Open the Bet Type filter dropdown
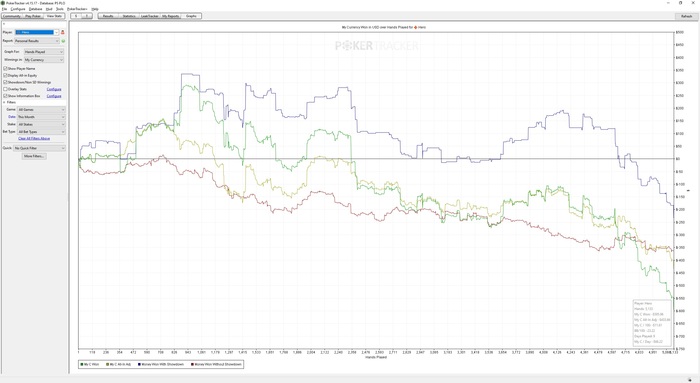 point(42,132)
